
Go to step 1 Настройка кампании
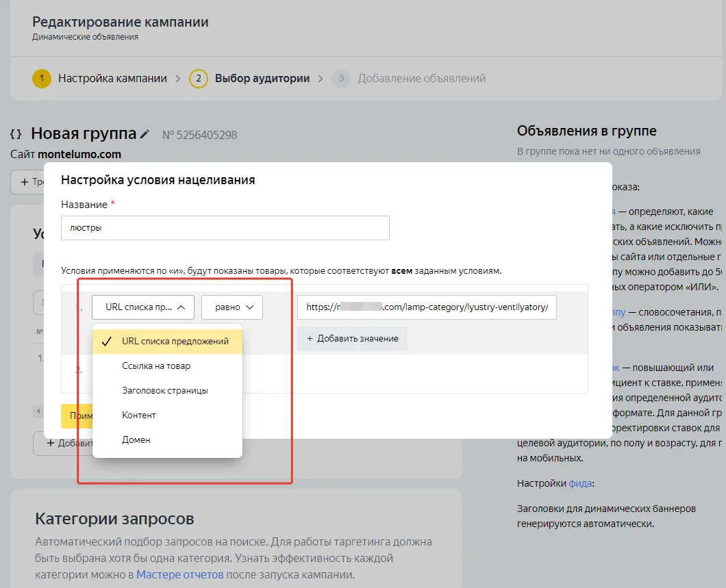tap(99, 78)
